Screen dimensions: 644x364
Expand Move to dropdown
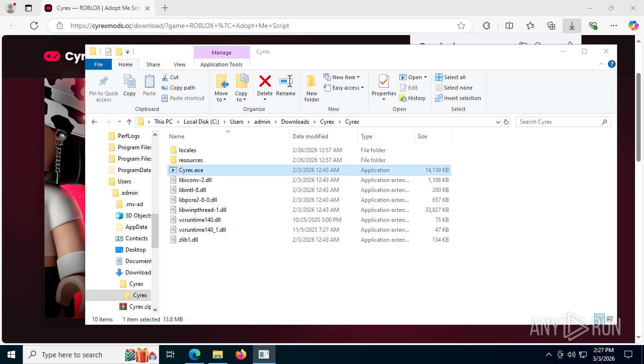point(221,97)
